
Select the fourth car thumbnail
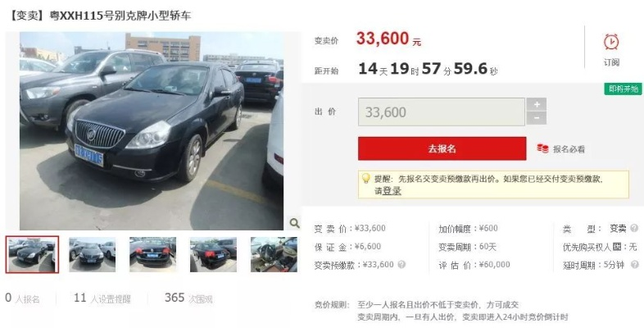pyautogui.click(x=213, y=254)
